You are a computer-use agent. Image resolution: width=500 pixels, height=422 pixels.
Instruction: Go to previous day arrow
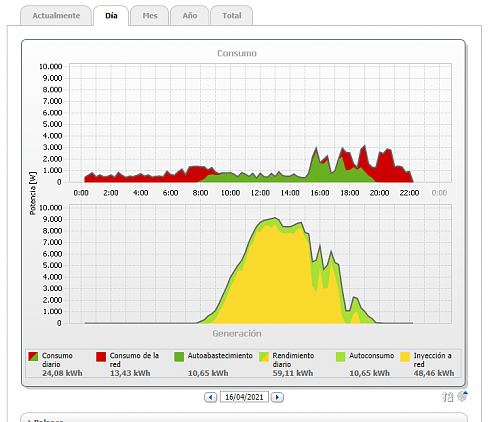pos(210,397)
